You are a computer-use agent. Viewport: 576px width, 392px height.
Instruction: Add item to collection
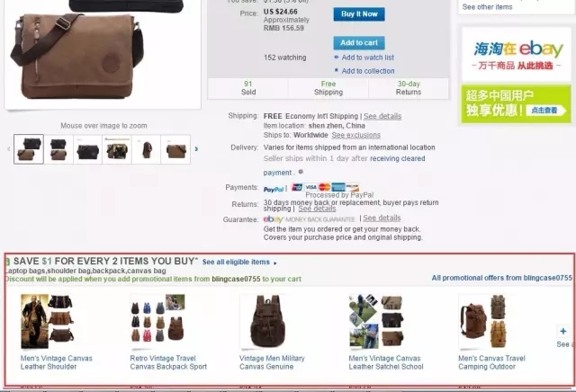[x=368, y=71]
